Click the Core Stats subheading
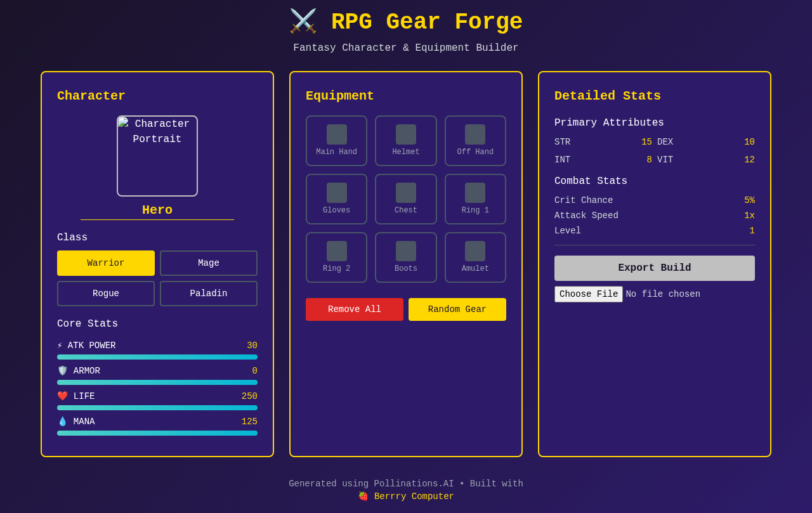 [x=88, y=324]
